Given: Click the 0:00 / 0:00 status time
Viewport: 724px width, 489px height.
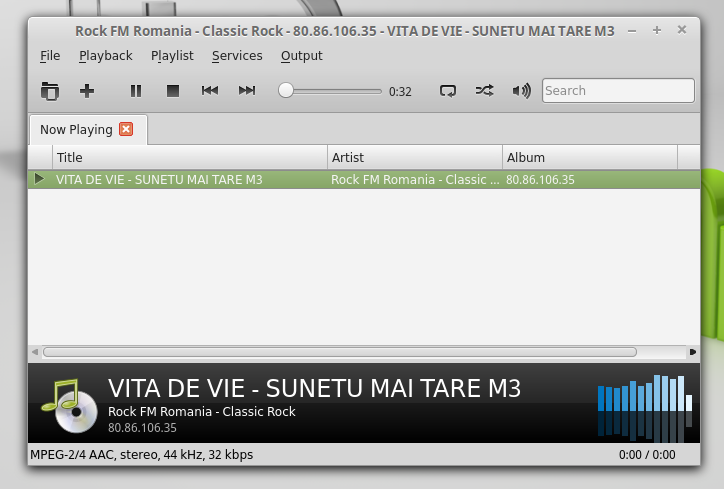Looking at the screenshot, I should click(x=647, y=455).
